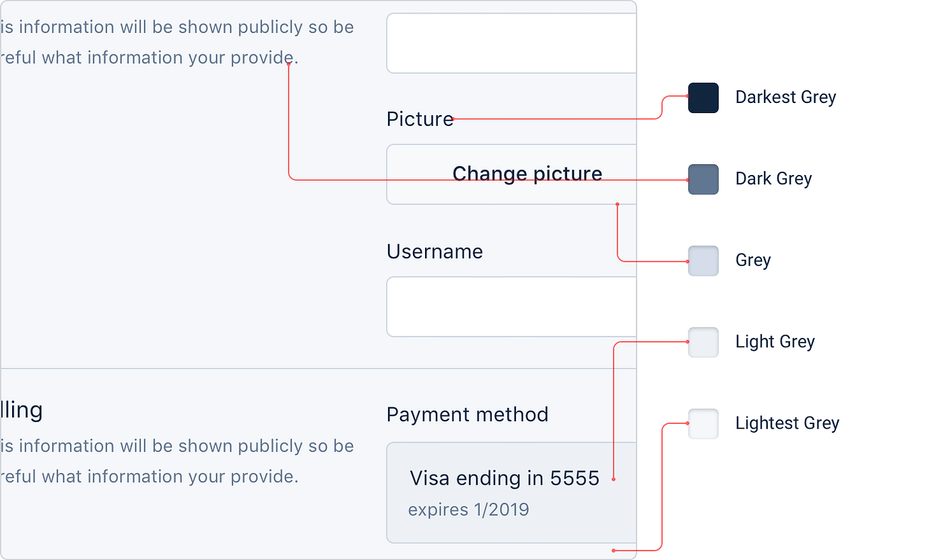Click the Picture field label
Viewport: 943px width, 560px height.
pos(420,119)
